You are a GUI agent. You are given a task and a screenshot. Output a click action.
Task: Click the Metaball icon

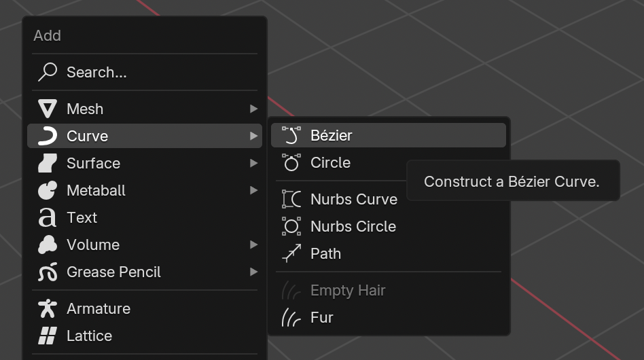(48, 190)
